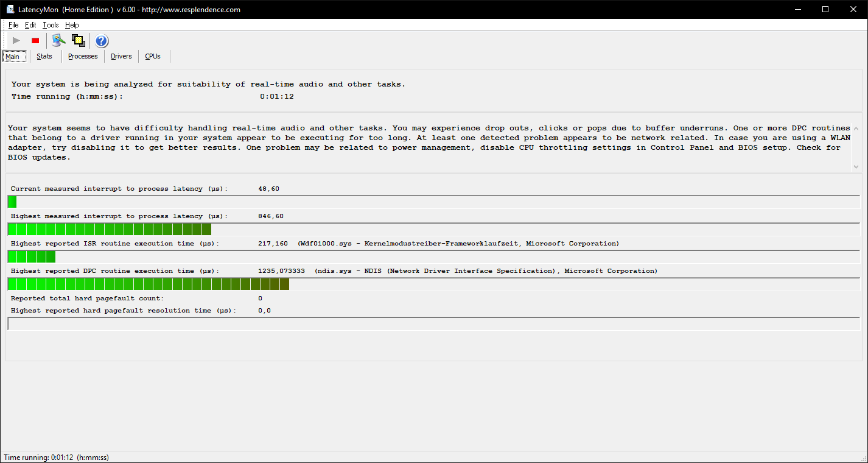Click the 'Current measured interrupt to process latency' label
This screenshot has height=463, width=868.
tap(119, 189)
